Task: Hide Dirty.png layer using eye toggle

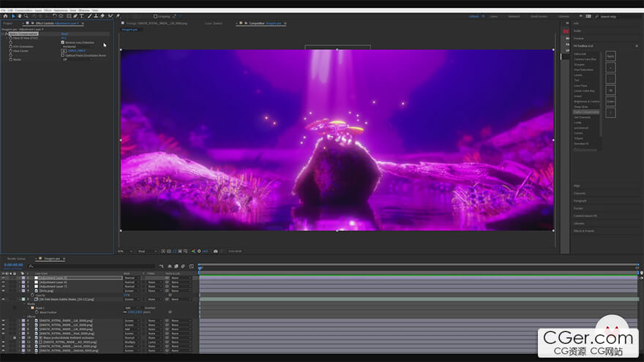Action: (3, 290)
